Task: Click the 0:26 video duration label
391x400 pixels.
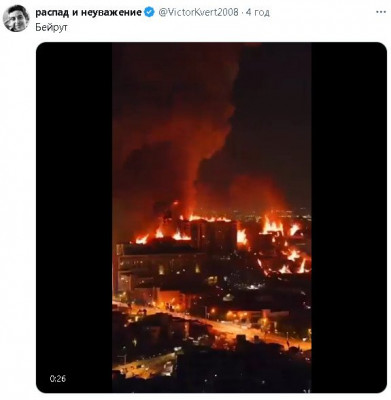Action: point(58,378)
